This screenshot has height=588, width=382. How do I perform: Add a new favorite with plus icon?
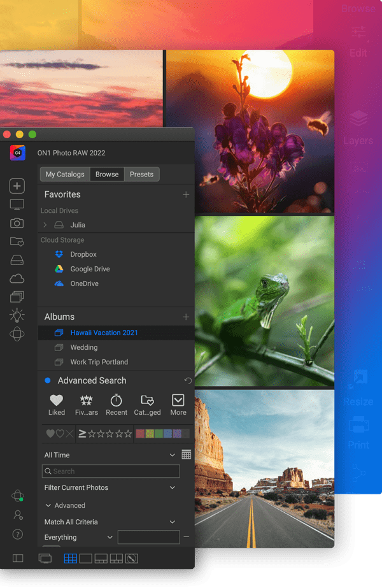pyautogui.click(x=186, y=195)
